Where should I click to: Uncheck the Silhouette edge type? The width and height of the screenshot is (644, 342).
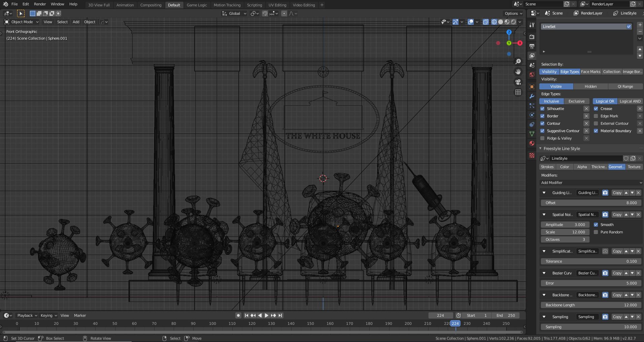(x=542, y=109)
